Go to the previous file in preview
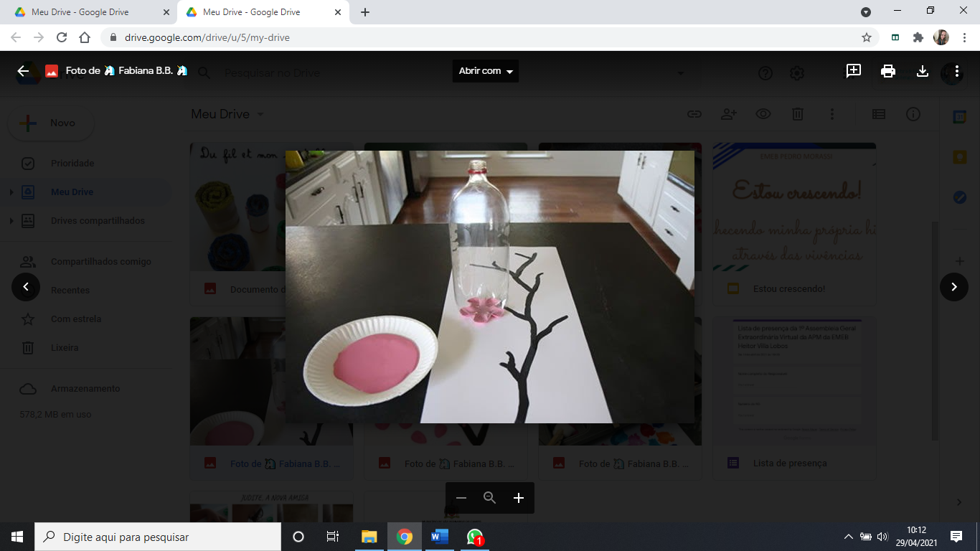This screenshot has height=551, width=980. coord(26,287)
